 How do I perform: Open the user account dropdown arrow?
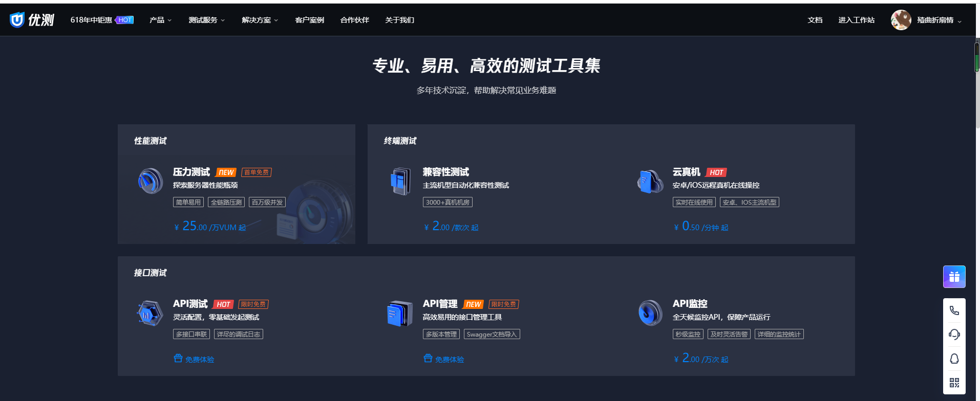[x=960, y=21]
